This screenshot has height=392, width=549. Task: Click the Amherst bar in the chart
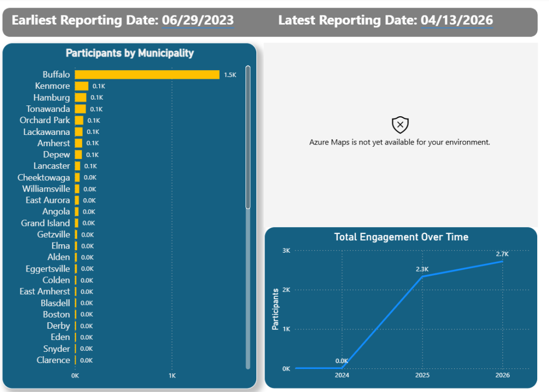pos(79,143)
